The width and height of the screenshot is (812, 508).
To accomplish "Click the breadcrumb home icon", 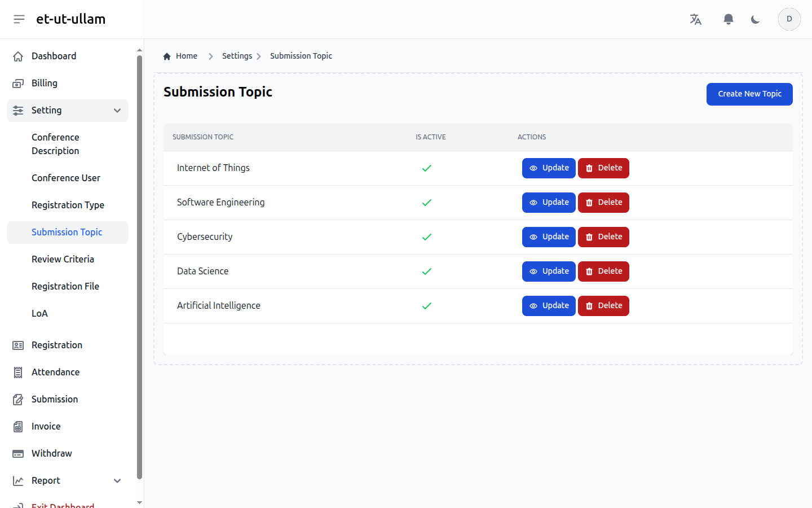I will click(x=167, y=56).
